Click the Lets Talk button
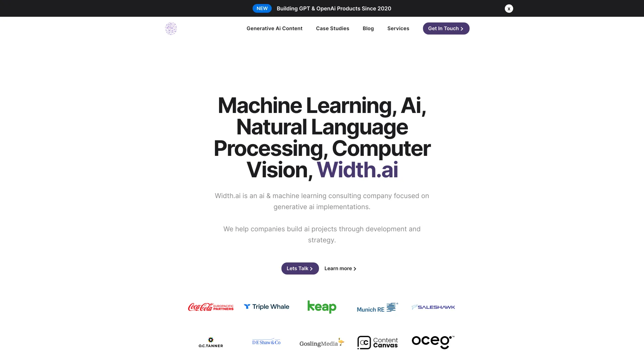644x362 pixels. coord(300,268)
